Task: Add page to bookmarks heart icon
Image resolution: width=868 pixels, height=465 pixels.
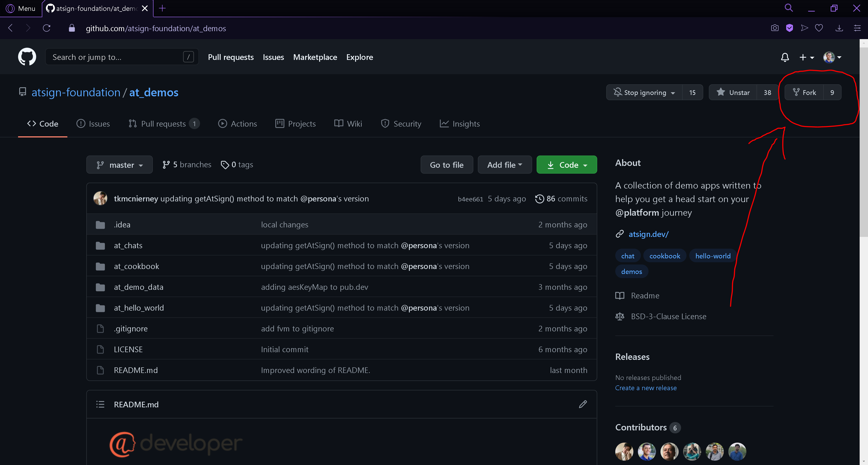Action: pyautogui.click(x=819, y=28)
